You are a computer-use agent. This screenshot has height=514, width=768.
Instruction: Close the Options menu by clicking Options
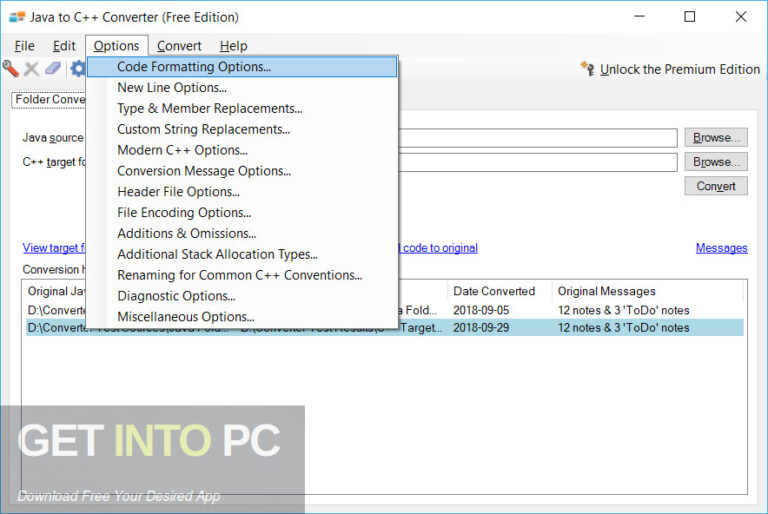[x=117, y=46]
